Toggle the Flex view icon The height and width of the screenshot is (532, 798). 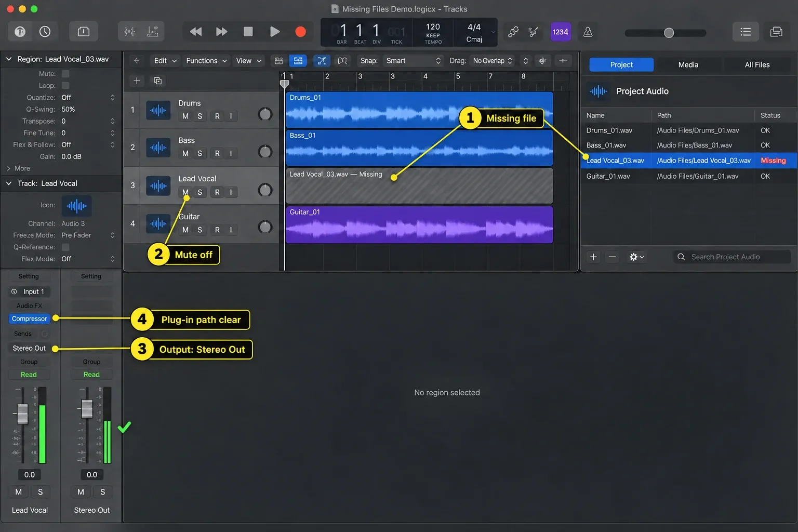322,61
